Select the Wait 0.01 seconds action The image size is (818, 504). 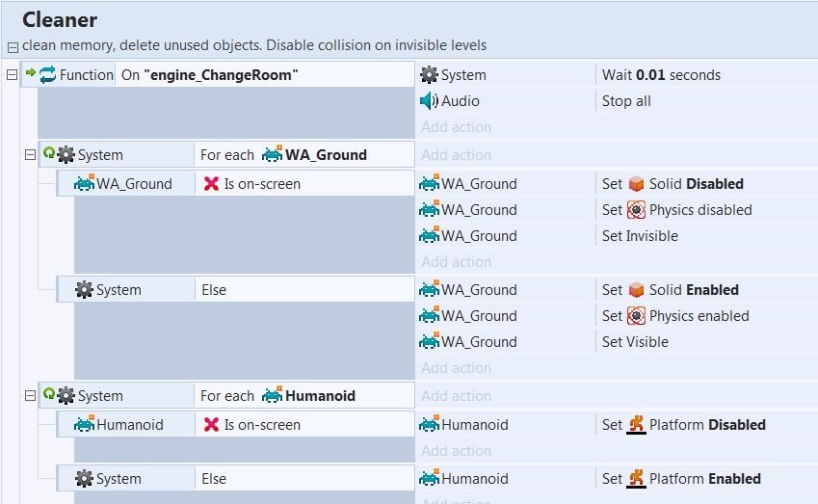coord(661,75)
